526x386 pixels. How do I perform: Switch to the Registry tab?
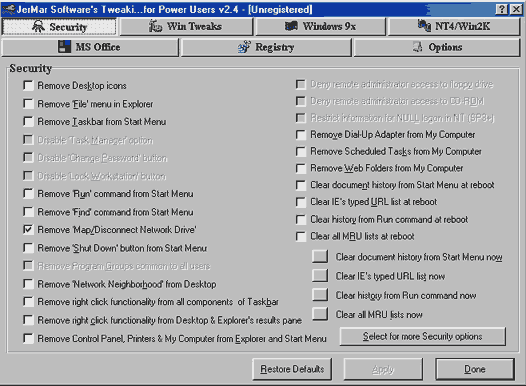point(266,47)
